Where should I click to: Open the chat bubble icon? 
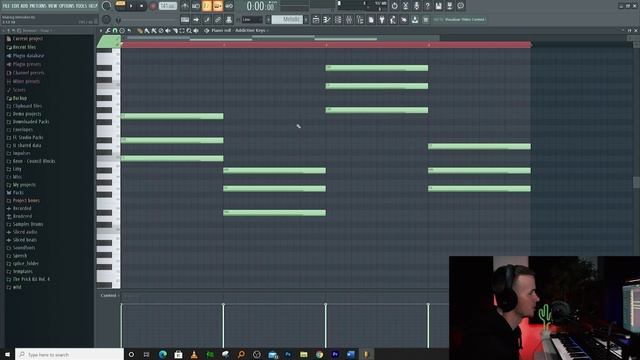pos(460,6)
